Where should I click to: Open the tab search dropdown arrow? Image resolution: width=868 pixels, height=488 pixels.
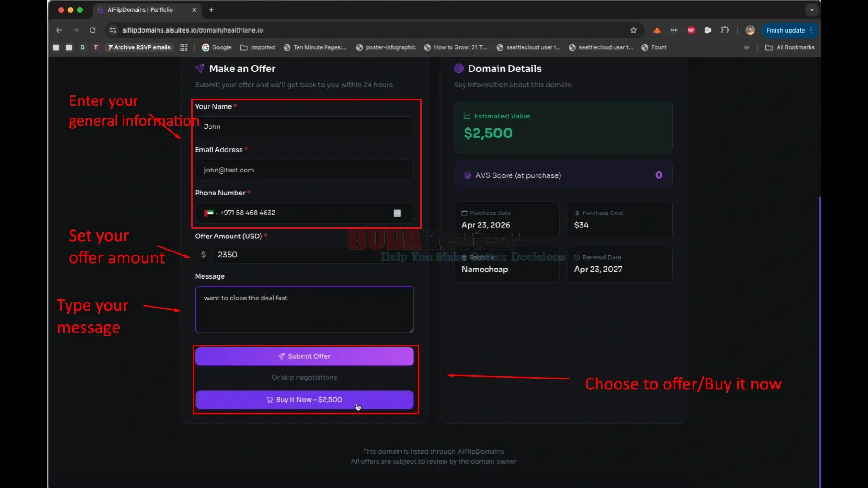(x=812, y=10)
